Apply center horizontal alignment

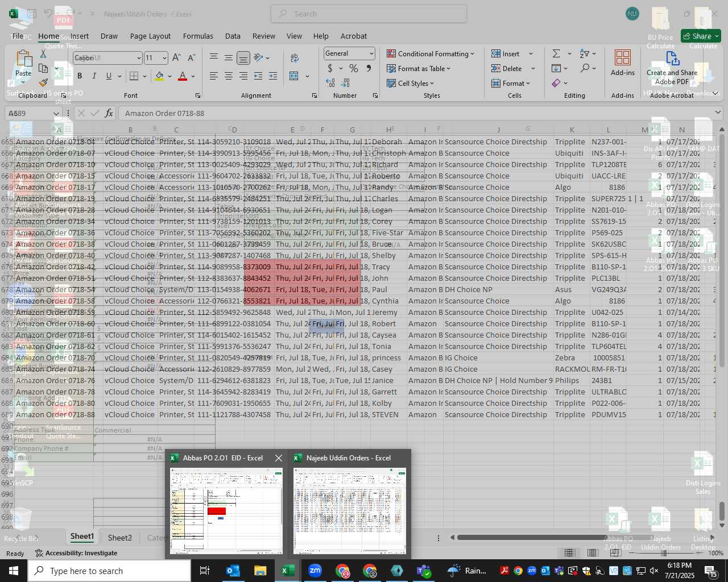point(229,76)
